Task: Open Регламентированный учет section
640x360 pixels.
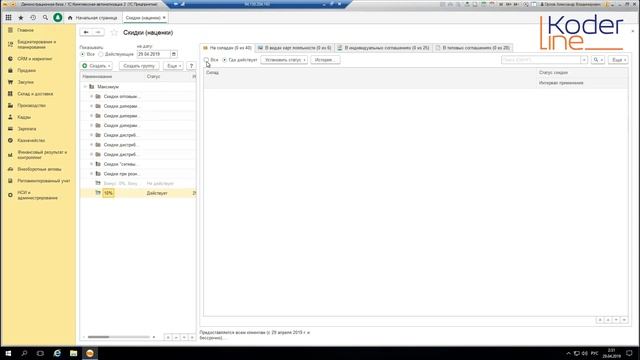Action: coord(44,181)
